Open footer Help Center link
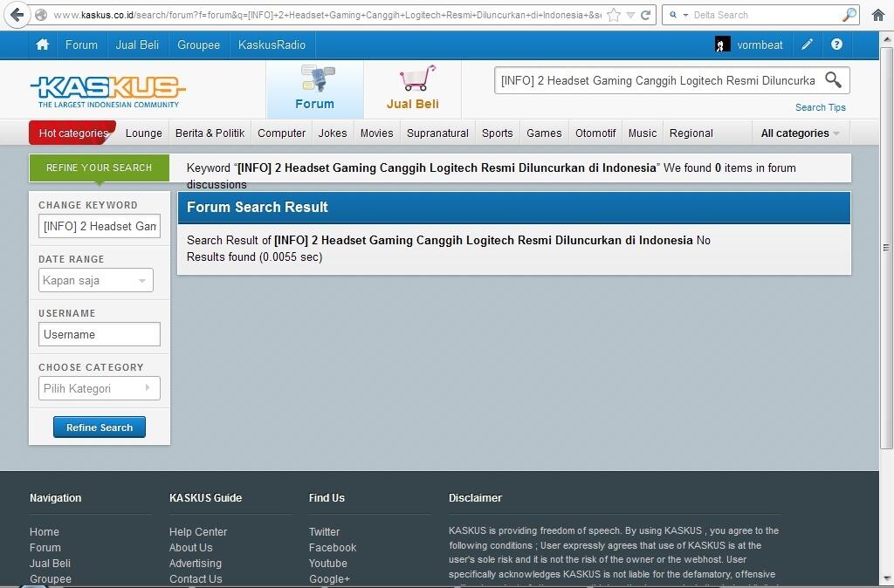This screenshot has height=588, width=894. click(x=198, y=531)
